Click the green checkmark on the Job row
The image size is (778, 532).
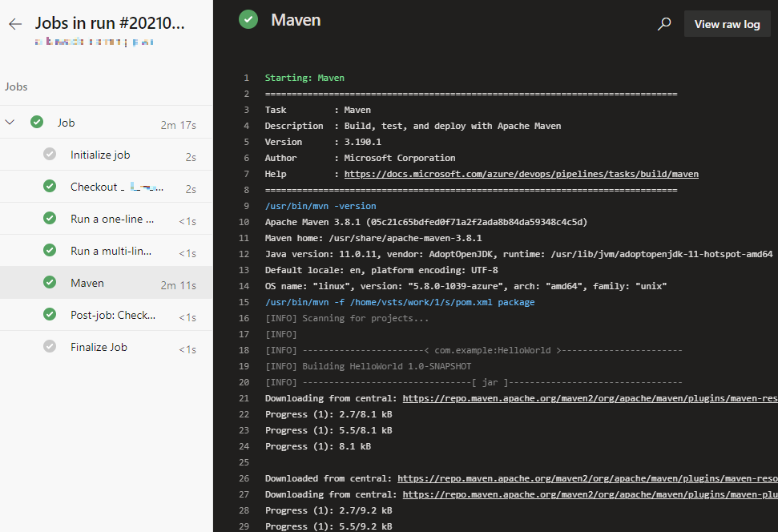(x=37, y=122)
